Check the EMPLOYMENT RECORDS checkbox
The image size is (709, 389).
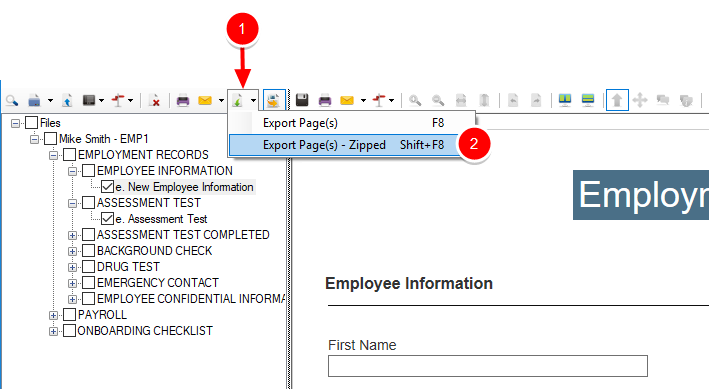70,155
